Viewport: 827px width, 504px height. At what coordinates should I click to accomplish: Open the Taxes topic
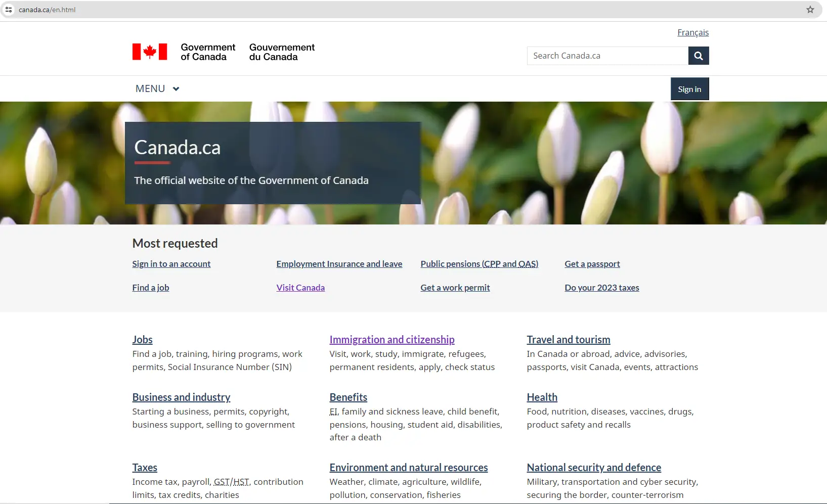tap(145, 468)
